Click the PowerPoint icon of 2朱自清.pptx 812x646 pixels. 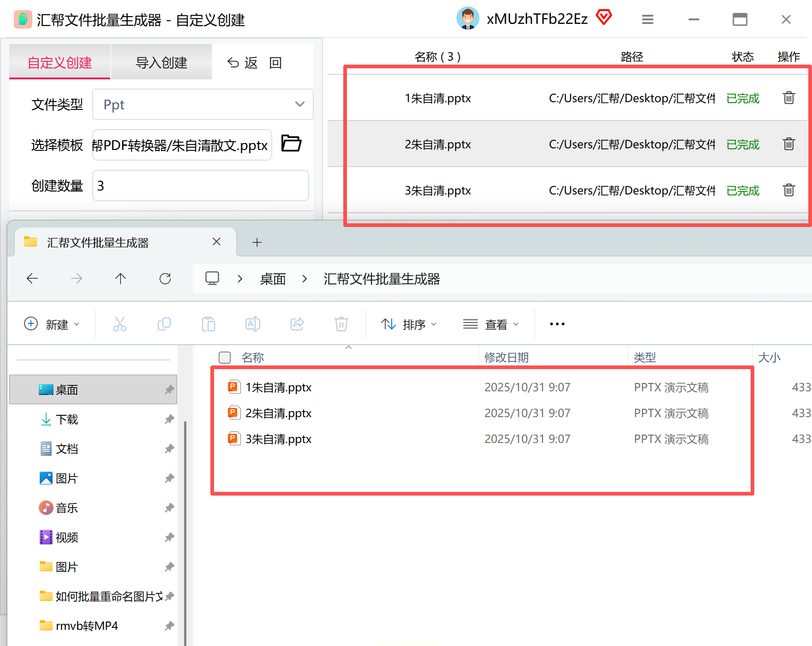[x=234, y=413]
